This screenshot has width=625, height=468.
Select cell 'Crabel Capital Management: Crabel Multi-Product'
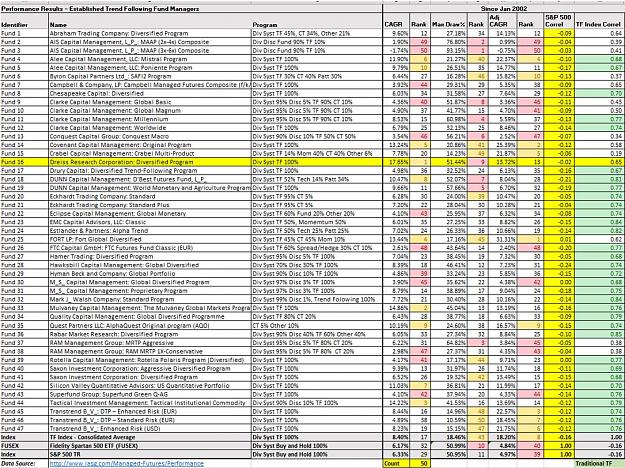click(x=150, y=153)
